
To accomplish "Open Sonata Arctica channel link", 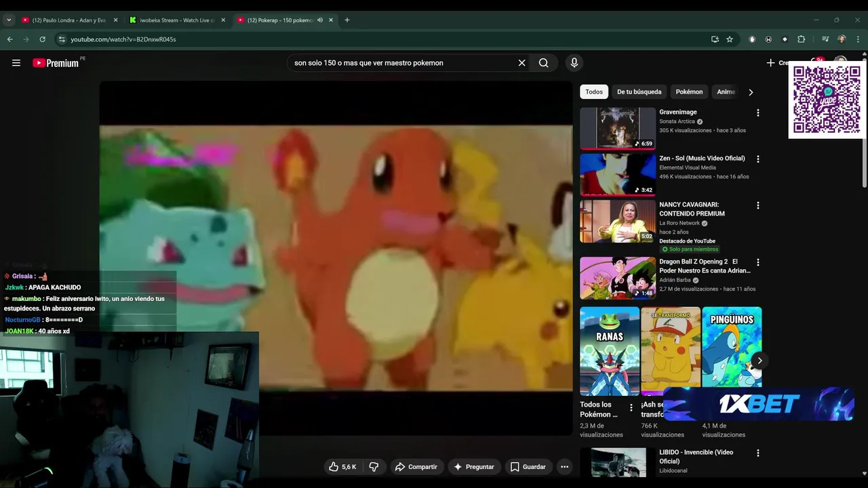I will point(677,121).
